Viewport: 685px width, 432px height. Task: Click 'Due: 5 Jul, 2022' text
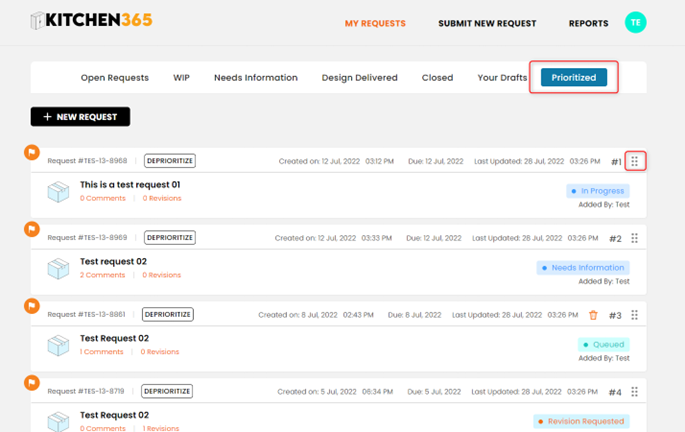tap(434, 392)
